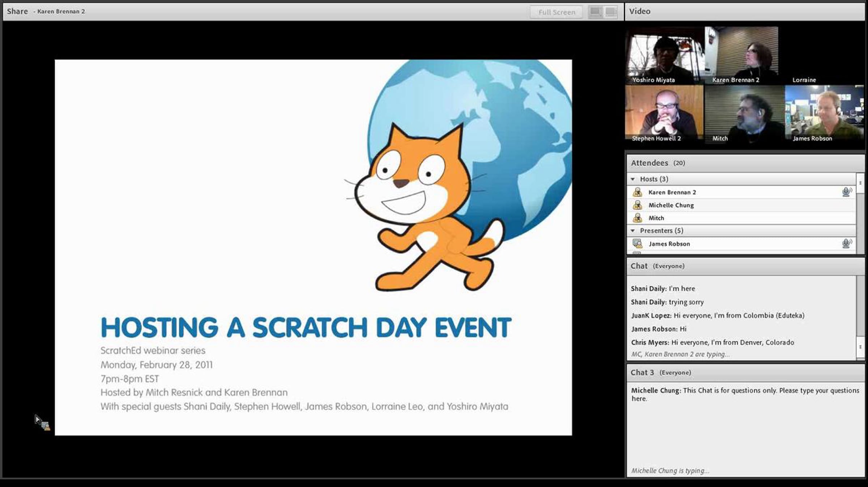Click the "With special guests" line on the slide

(x=305, y=407)
